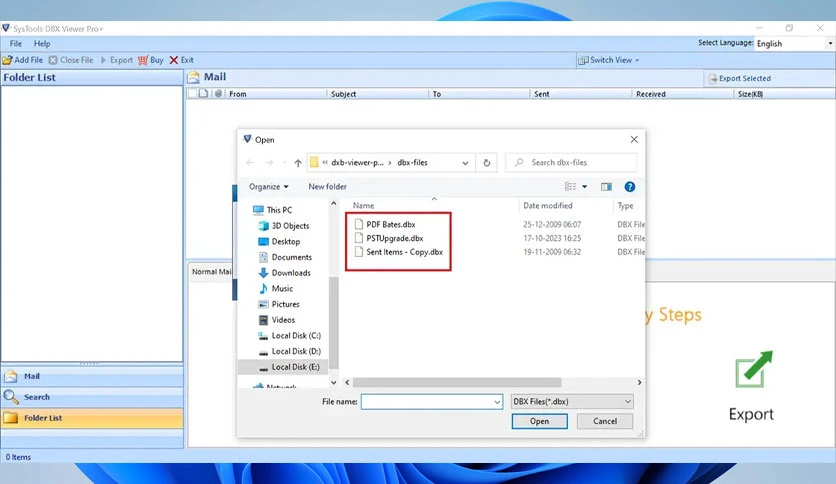Image resolution: width=836 pixels, height=484 pixels.
Task: Toggle the preview pane icon
Action: (606, 187)
